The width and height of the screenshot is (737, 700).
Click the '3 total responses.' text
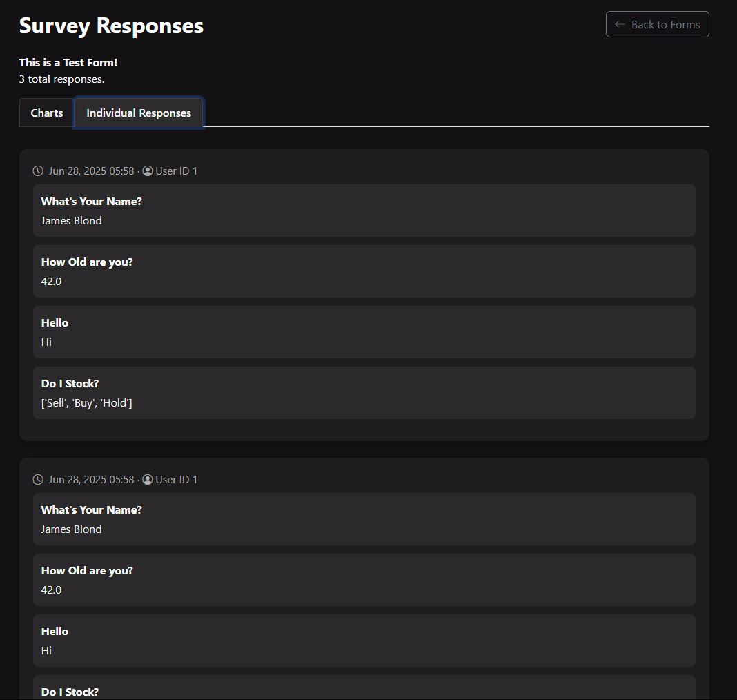click(62, 79)
